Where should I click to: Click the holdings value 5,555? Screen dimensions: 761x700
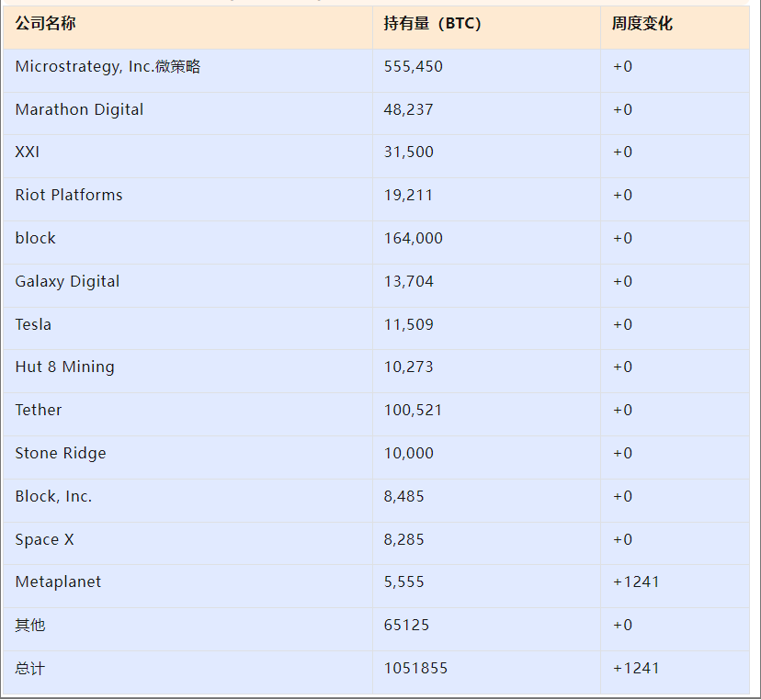[403, 581]
